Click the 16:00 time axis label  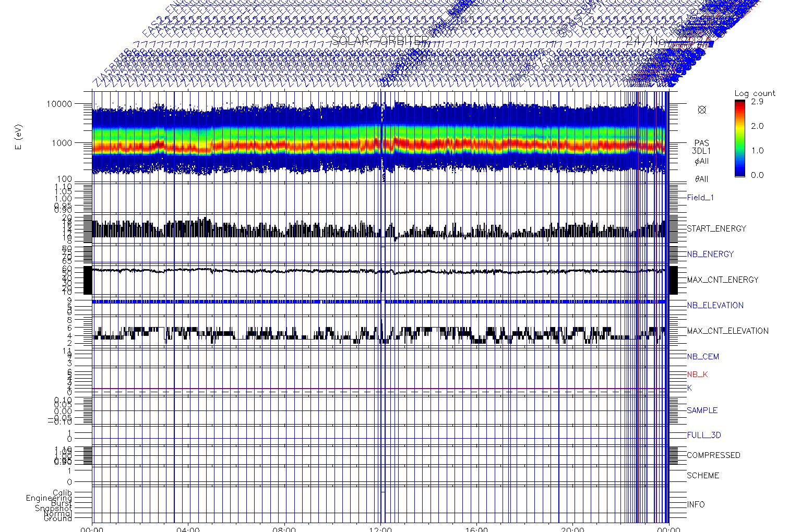[x=476, y=529]
